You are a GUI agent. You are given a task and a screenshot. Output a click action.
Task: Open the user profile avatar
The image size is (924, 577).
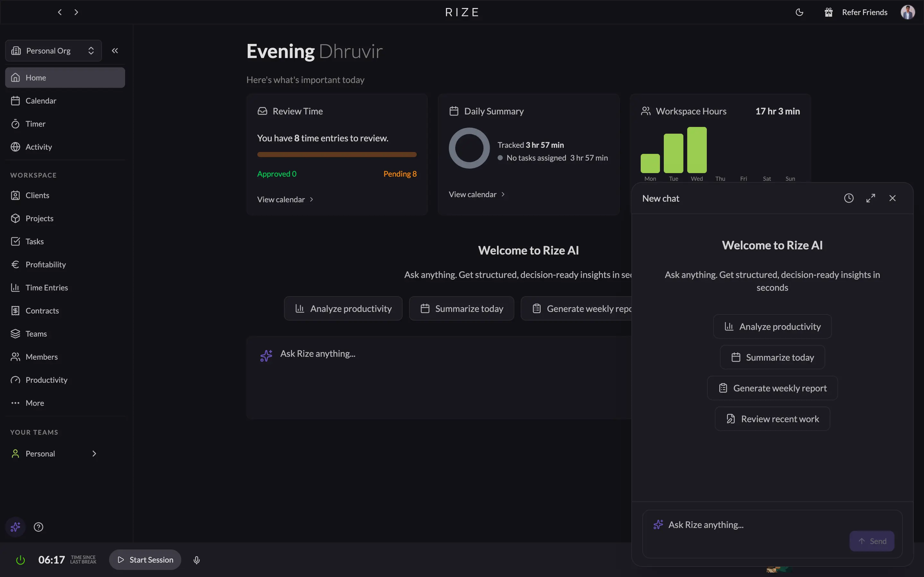(x=908, y=12)
